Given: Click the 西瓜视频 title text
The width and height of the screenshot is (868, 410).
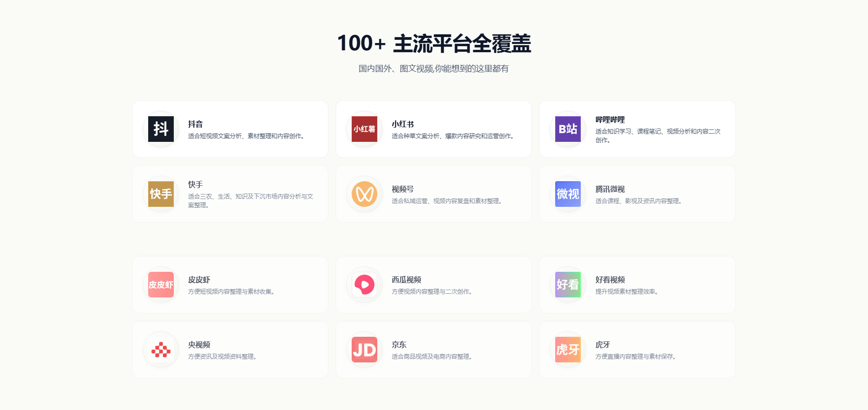Looking at the screenshot, I should [x=407, y=280].
